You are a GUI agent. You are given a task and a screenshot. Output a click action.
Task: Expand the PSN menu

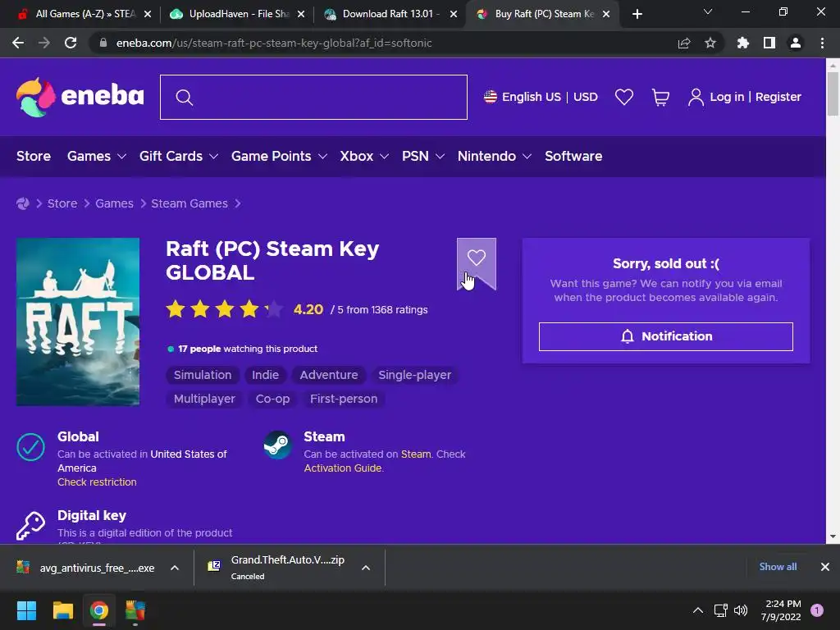[x=423, y=156]
